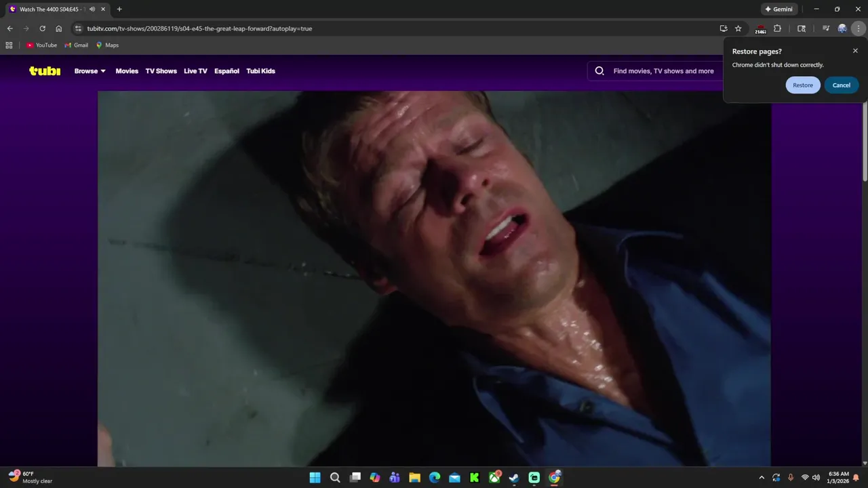Launch Copilot from the taskbar
Viewport: 868px width, 488px height.
(375, 478)
